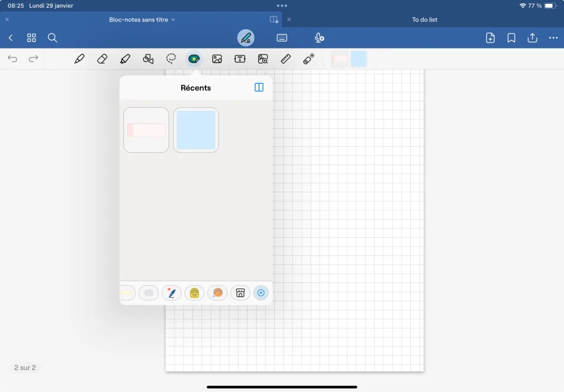Screen dimensions: 564x392
Task: Redo the last action
Action: click(33, 58)
